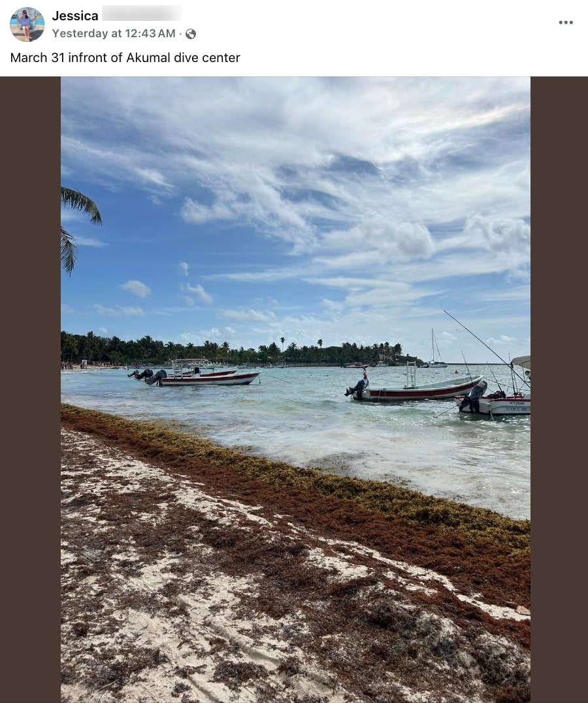Click the dark right letterbox beside the photo
This screenshot has height=703, width=588.
point(559,389)
